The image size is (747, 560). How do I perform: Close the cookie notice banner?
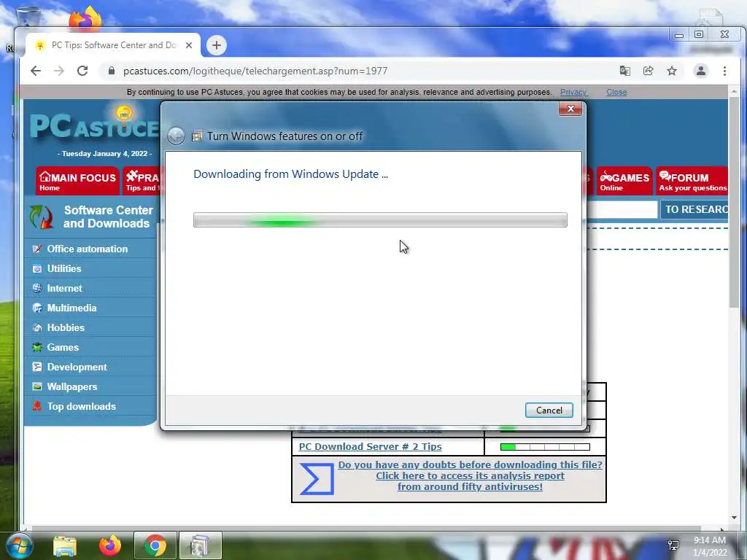[616, 92]
